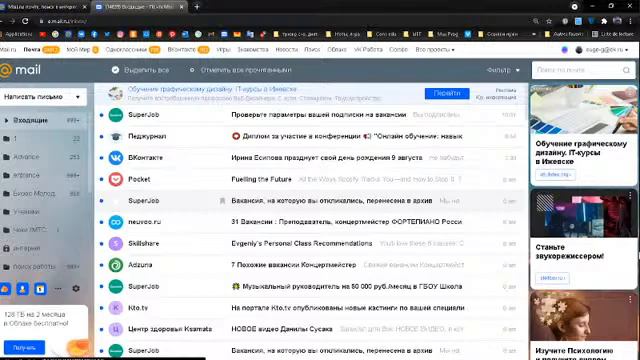Open the Написать письмо dropdown arrow

point(78,97)
